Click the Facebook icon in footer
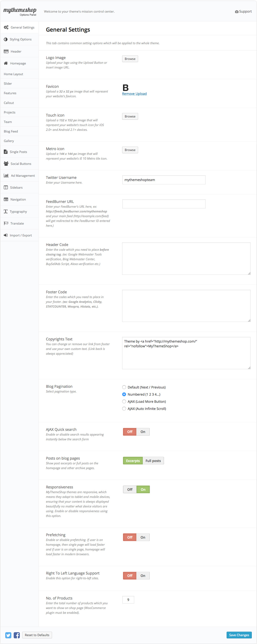 [17, 635]
